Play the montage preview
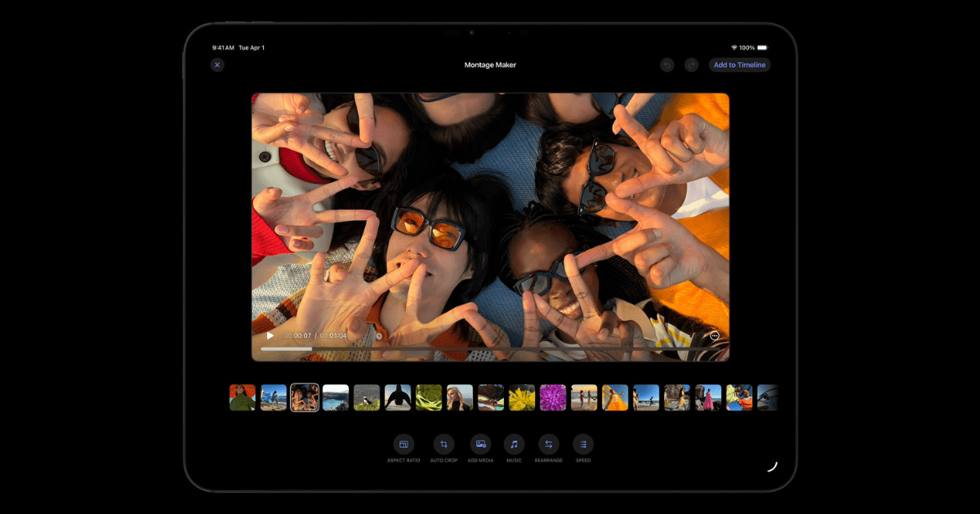 point(270,335)
